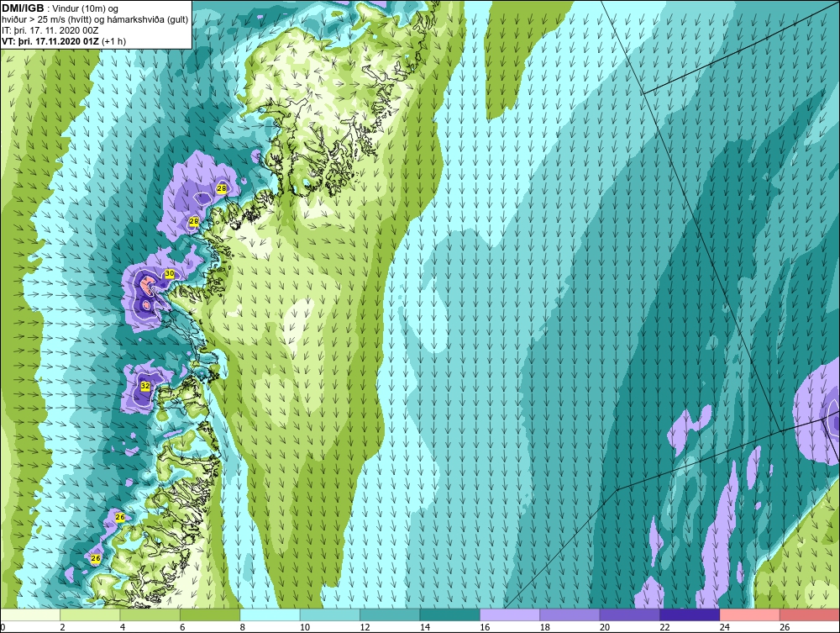Screen dimensions: 840x633
Task: Click the scale value 24
Action: 725,627
